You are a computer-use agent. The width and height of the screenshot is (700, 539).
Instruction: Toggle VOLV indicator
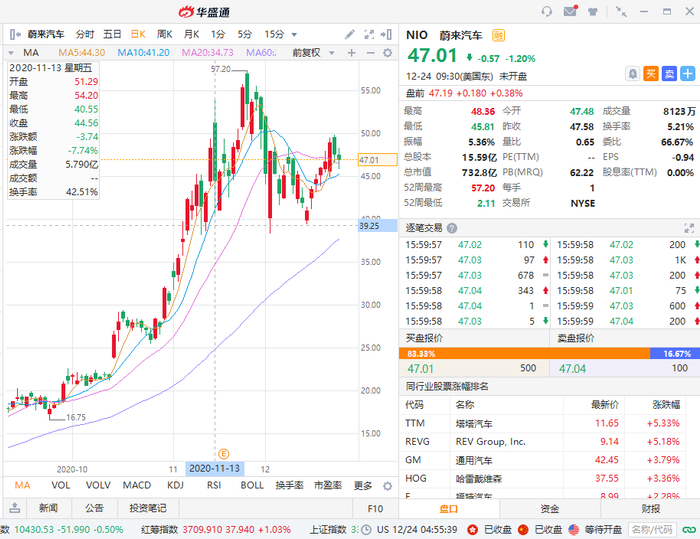[x=98, y=485]
